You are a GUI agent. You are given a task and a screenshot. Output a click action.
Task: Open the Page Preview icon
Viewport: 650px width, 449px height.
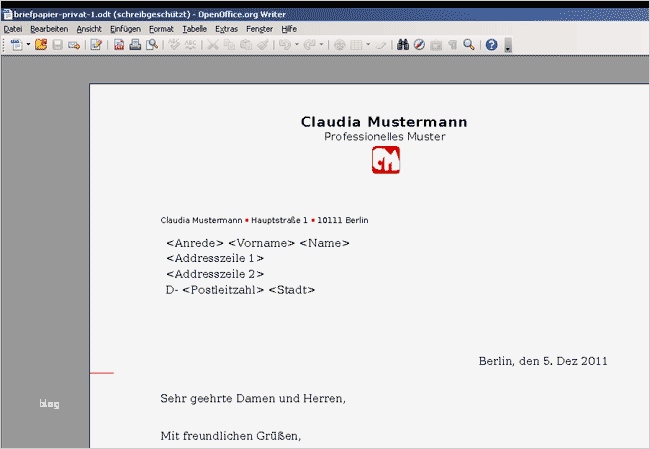(152, 44)
